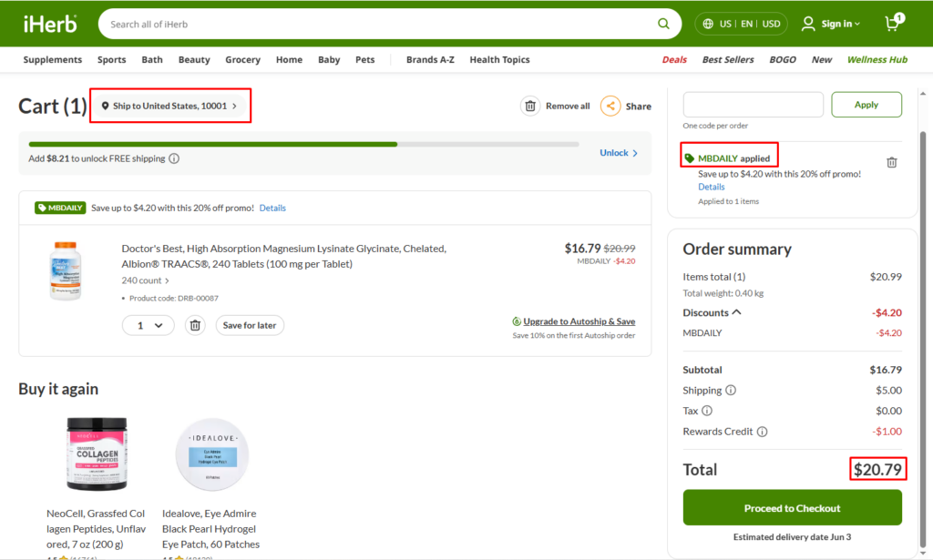Open US EN USD region selector
Image resolution: width=933 pixels, height=560 pixels.
(742, 24)
